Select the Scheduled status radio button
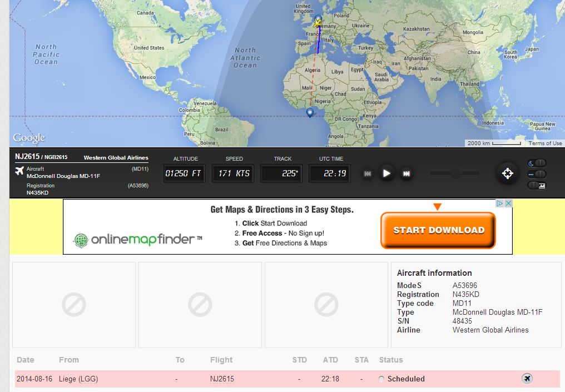Image resolution: width=565 pixels, height=392 pixels. point(381,379)
